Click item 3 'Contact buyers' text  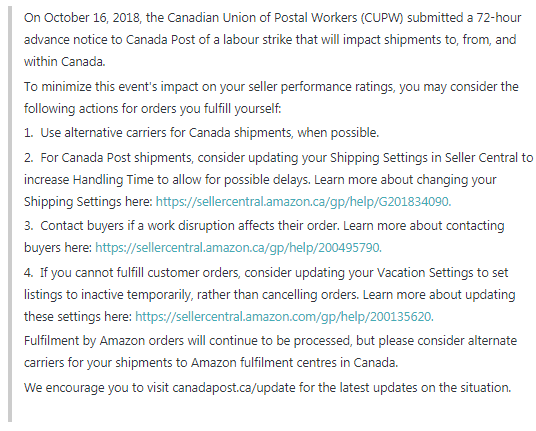[82, 226]
